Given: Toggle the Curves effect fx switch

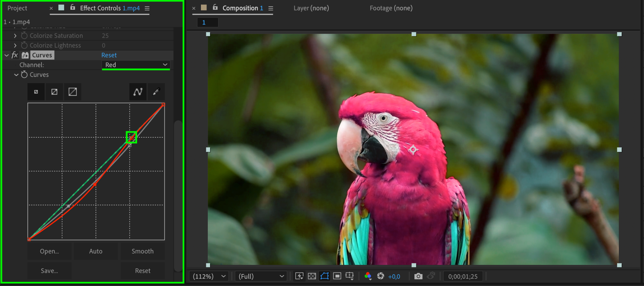Looking at the screenshot, I should 14,55.
